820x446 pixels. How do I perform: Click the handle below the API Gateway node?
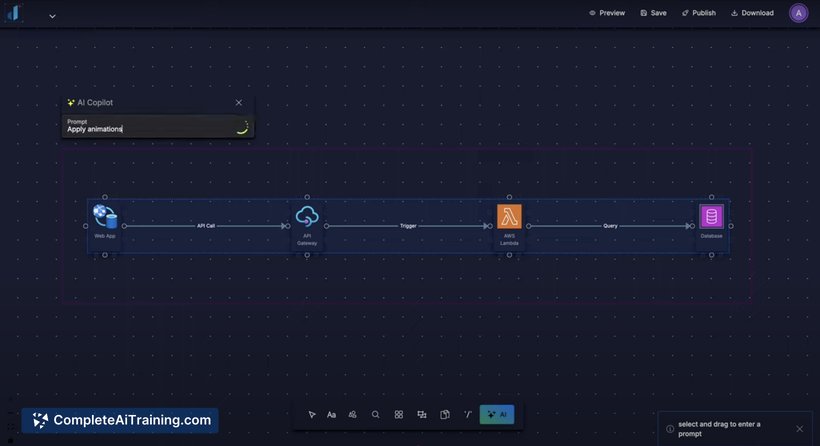pyautogui.click(x=308, y=255)
